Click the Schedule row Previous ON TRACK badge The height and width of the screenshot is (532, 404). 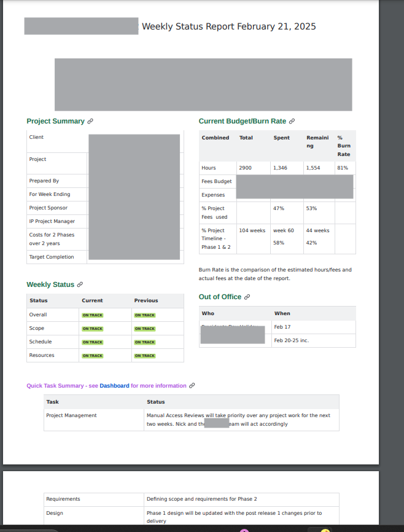point(145,342)
